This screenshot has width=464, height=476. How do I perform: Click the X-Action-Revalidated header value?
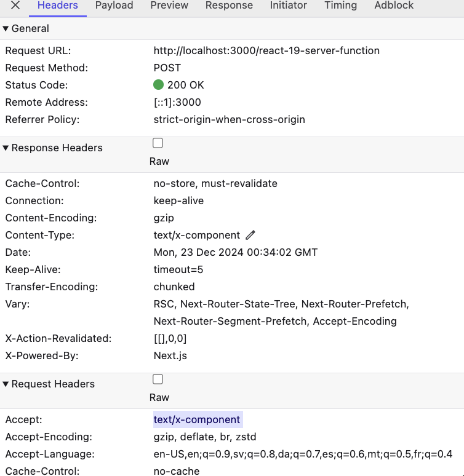(x=170, y=338)
